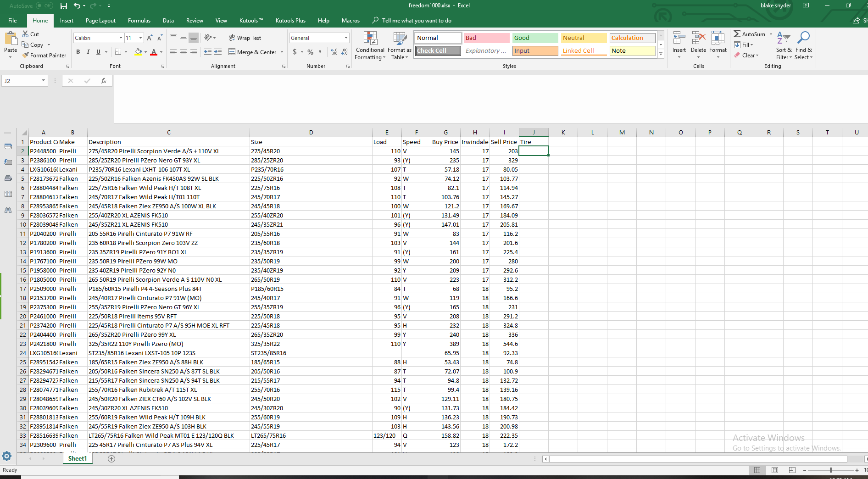Viewport: 868px width, 479px height.
Task: Increase font size with large A icon
Action: (x=150, y=38)
